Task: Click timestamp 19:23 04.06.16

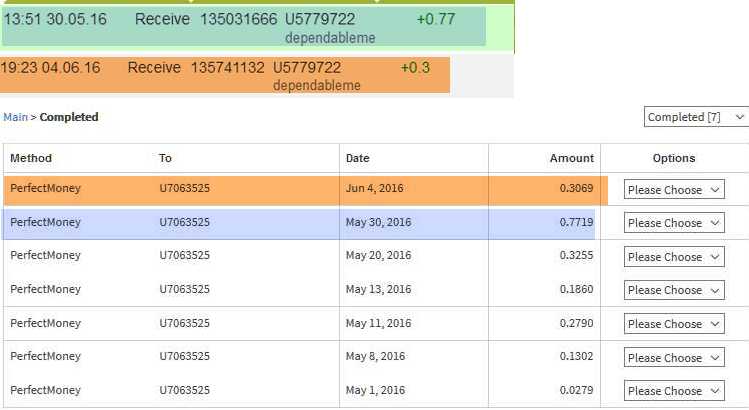Action: click(x=50, y=67)
